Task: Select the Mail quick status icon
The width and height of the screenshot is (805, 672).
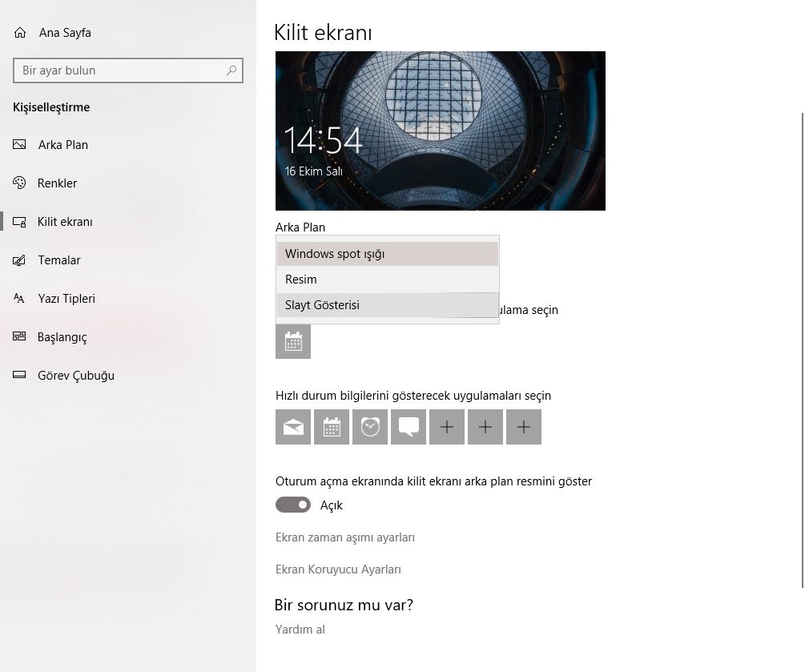Action: (292, 426)
